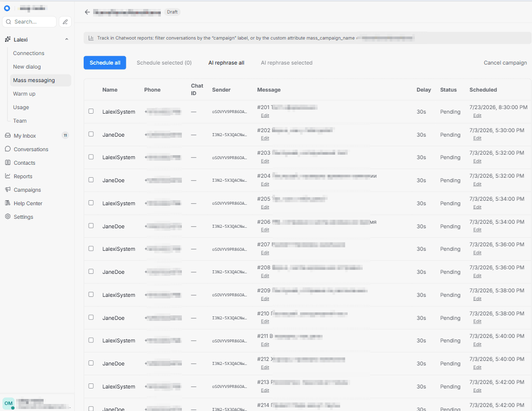Click the Draft status badge
Image resolution: width=532 pixels, height=411 pixels.
pyautogui.click(x=172, y=12)
